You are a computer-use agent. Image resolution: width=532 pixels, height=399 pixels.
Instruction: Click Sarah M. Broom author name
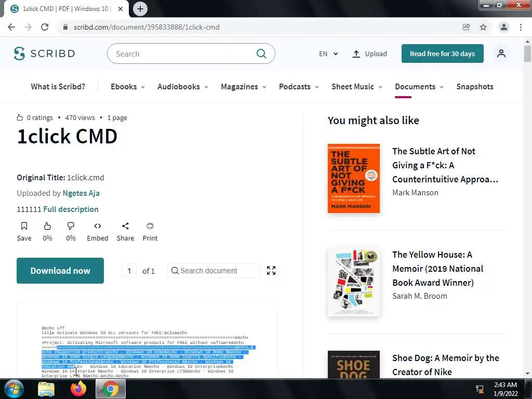(420, 296)
